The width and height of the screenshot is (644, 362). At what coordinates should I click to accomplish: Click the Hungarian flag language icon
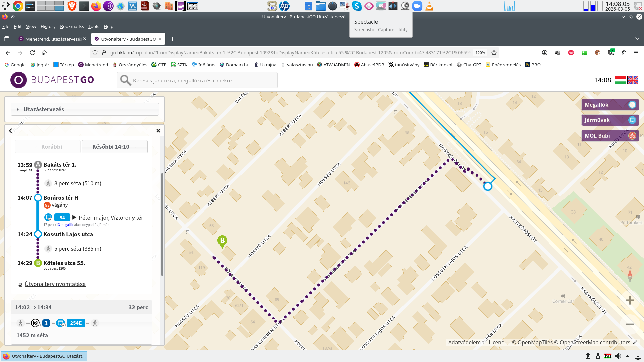(620, 80)
